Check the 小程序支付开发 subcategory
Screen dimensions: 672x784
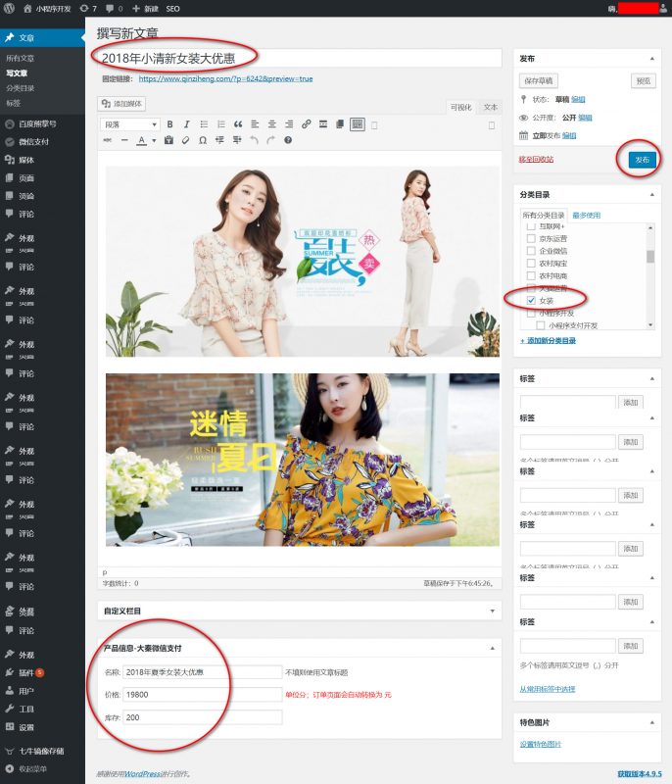pos(541,325)
